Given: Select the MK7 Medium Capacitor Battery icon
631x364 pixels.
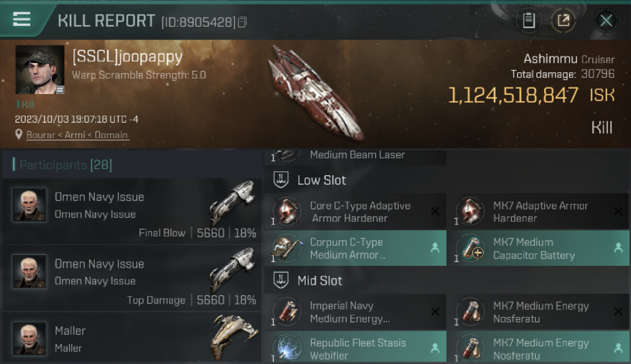Looking at the screenshot, I should coord(470,248).
